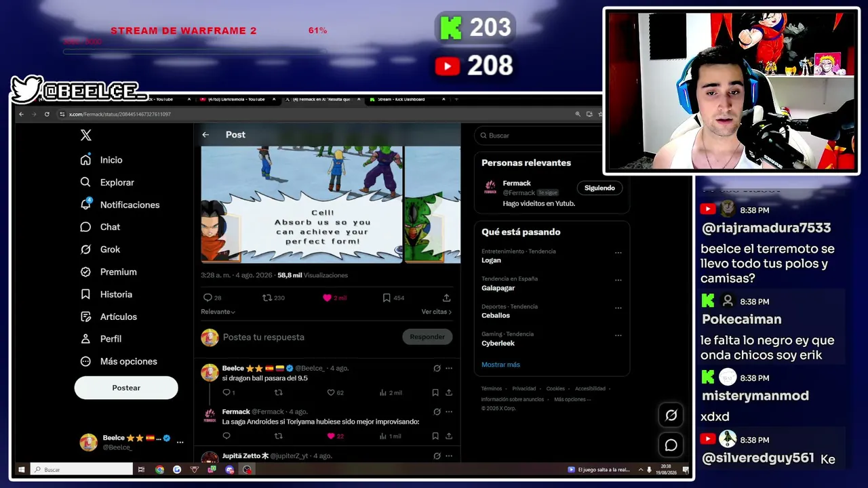View analytics of Beelce's reply, 2 mil

[391, 392]
